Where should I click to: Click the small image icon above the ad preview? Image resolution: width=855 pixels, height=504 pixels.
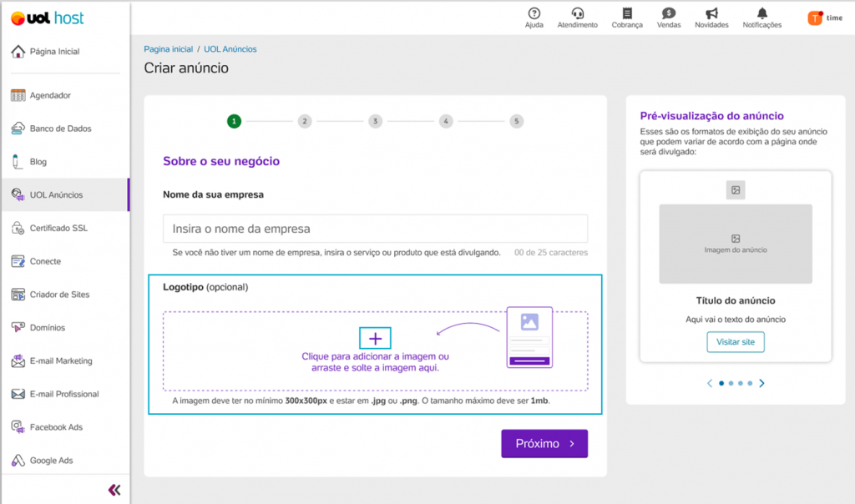pyautogui.click(x=736, y=190)
